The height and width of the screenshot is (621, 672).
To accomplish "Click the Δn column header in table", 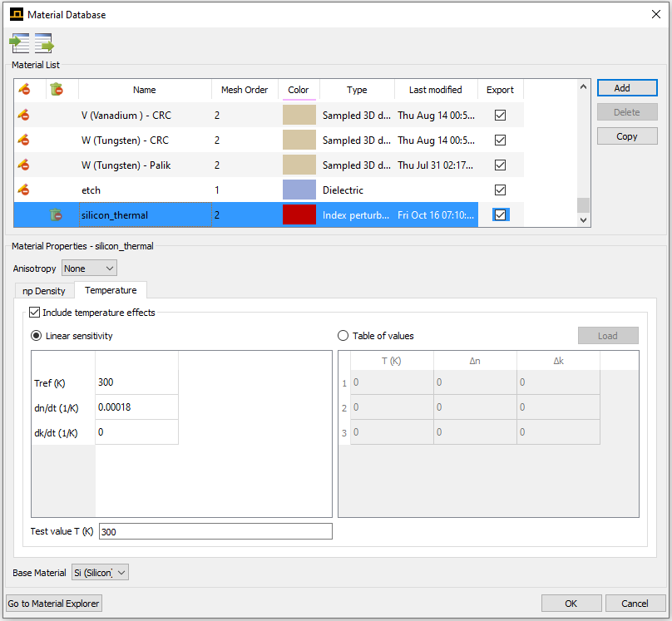I will click(x=475, y=361).
